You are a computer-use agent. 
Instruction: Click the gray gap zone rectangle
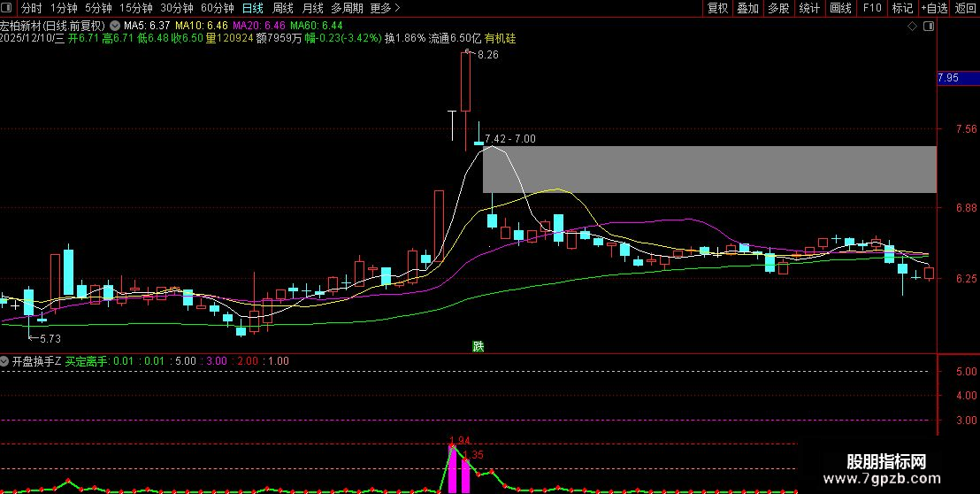coord(709,169)
